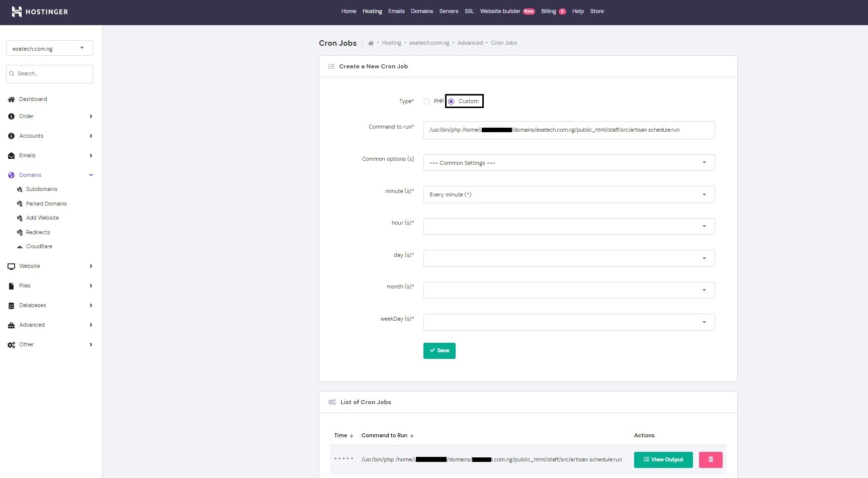Click the Other gears icon
Screen dimensions: 868x478
pos(11,345)
